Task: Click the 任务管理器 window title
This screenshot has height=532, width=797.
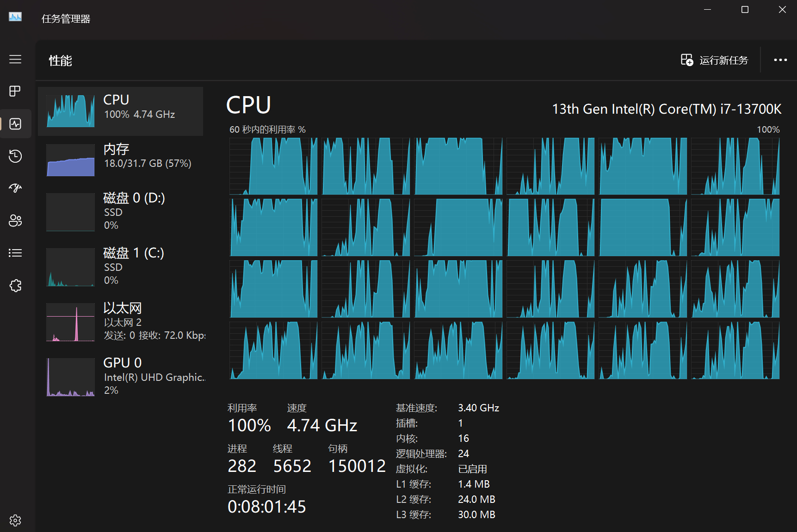Action: [x=66, y=19]
